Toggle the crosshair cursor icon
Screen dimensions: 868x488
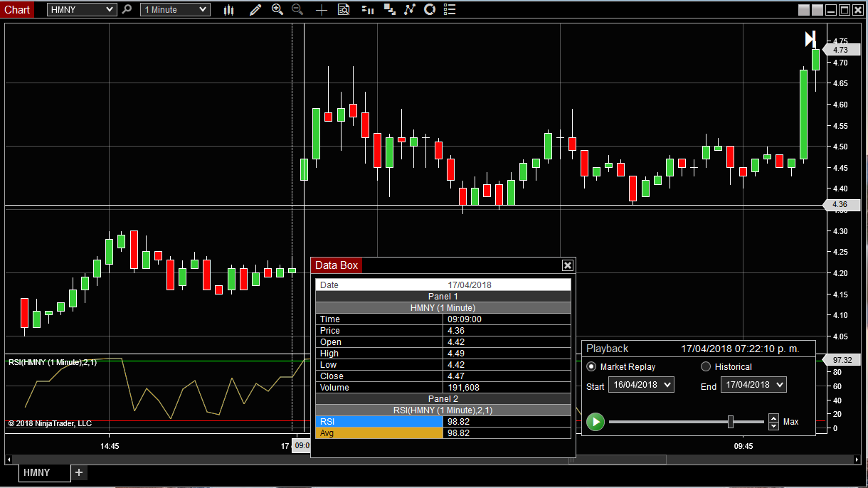pyautogui.click(x=322, y=10)
